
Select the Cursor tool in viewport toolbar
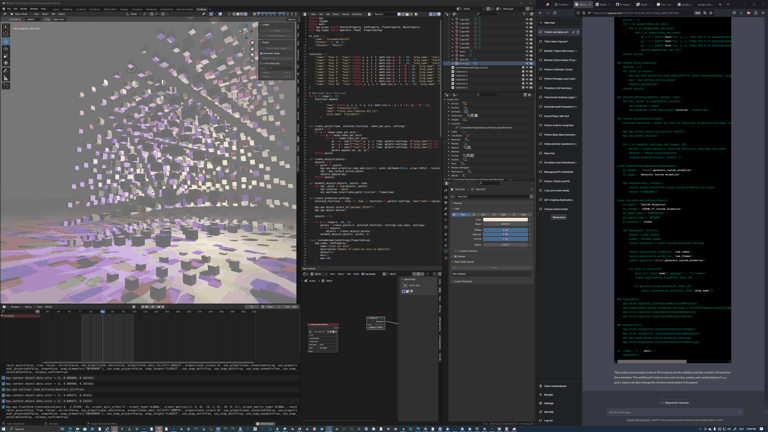[x=6, y=34]
